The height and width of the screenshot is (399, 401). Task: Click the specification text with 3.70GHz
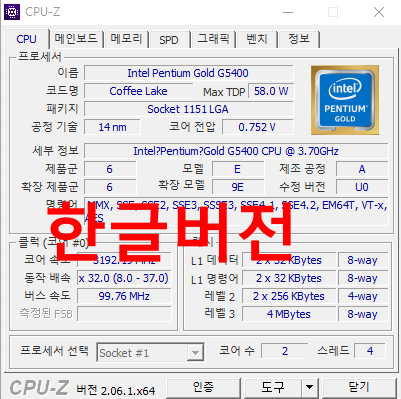click(x=236, y=151)
